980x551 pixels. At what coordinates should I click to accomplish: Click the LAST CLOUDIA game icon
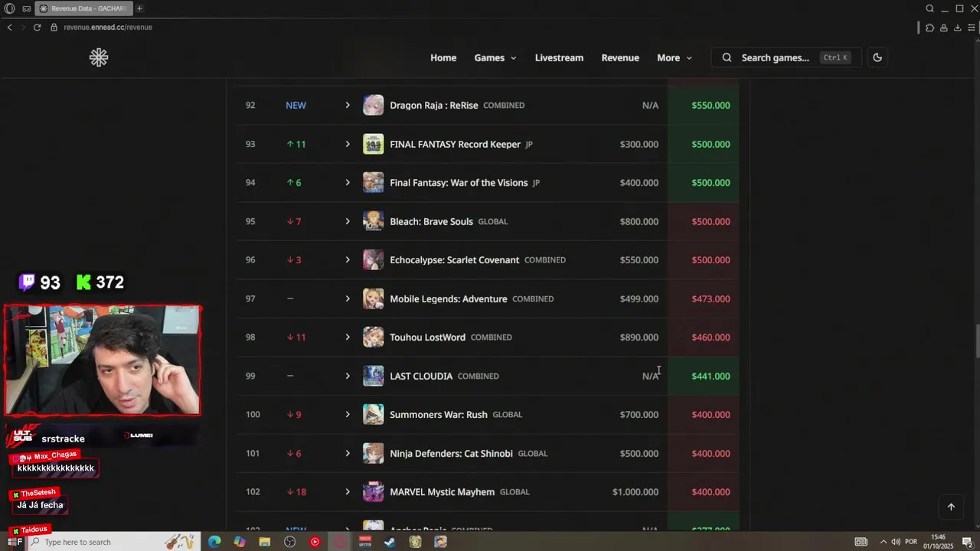[x=373, y=376]
